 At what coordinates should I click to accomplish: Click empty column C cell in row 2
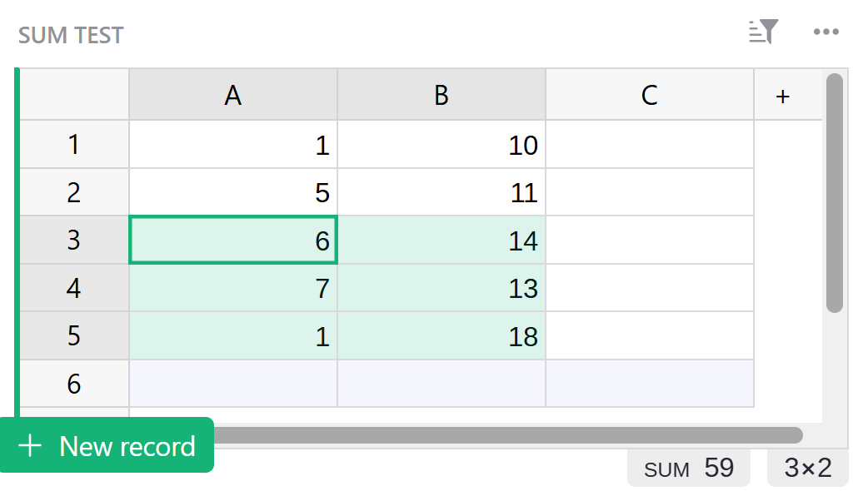650,193
